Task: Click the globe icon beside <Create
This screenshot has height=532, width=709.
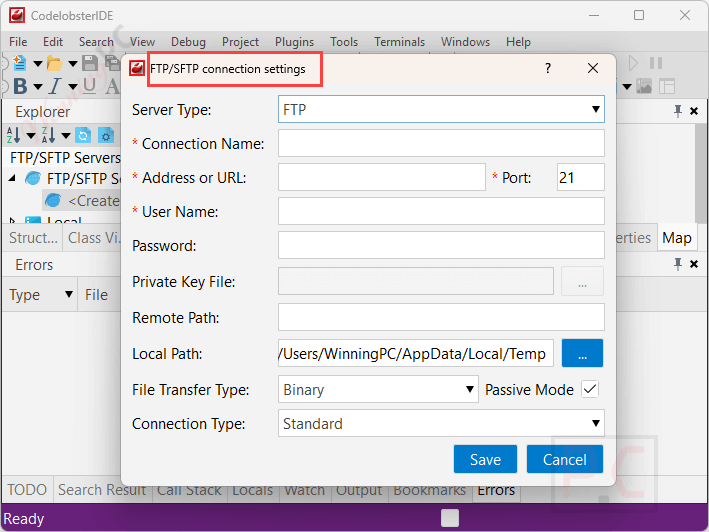Action: click(53, 200)
